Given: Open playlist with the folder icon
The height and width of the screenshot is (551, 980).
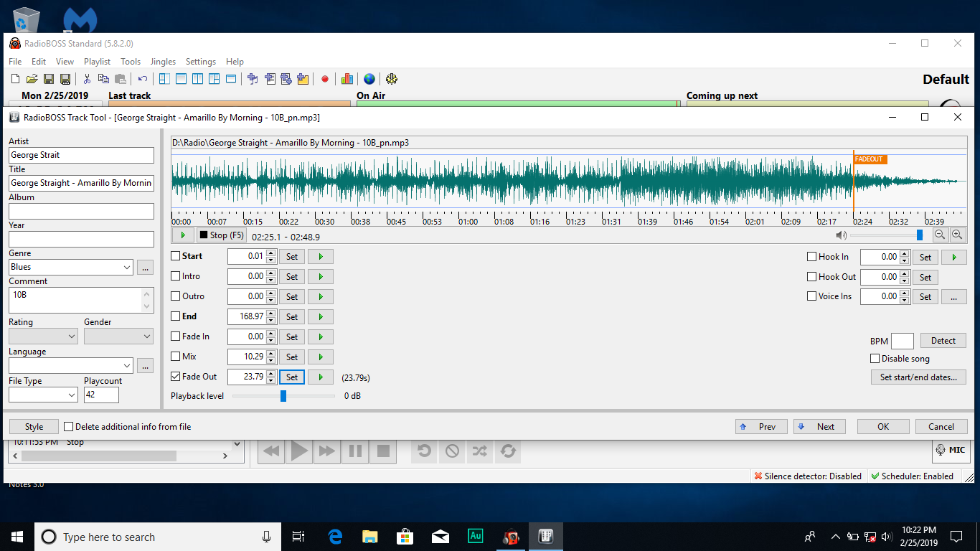Looking at the screenshot, I should (32, 79).
